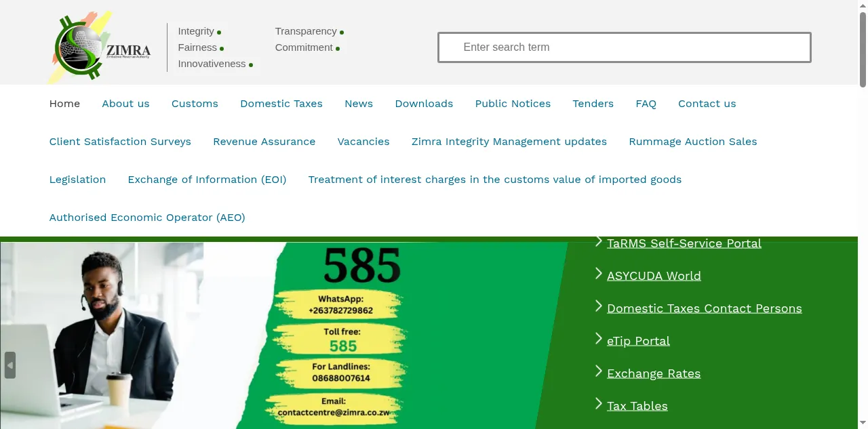Open the eTip Portal link
The width and height of the screenshot is (868, 429).
coord(638,341)
